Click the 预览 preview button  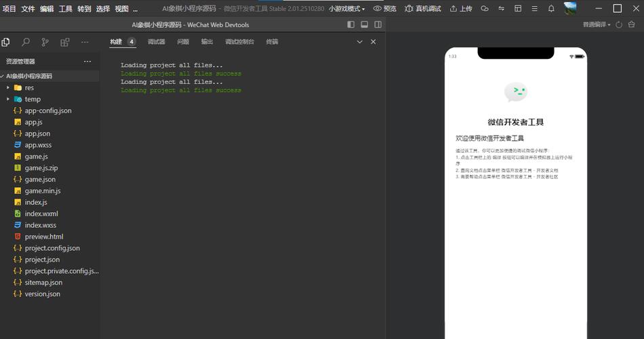click(x=385, y=9)
